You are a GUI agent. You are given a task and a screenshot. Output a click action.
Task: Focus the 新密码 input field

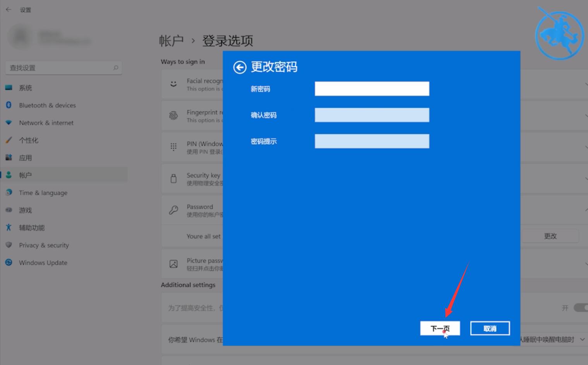(x=372, y=89)
